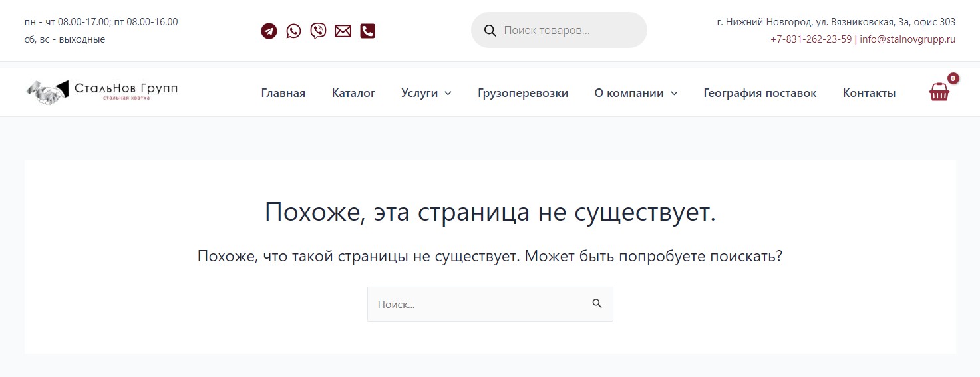This screenshot has height=377, width=980.
Task: Open the Каталог menu item
Action: (x=353, y=93)
